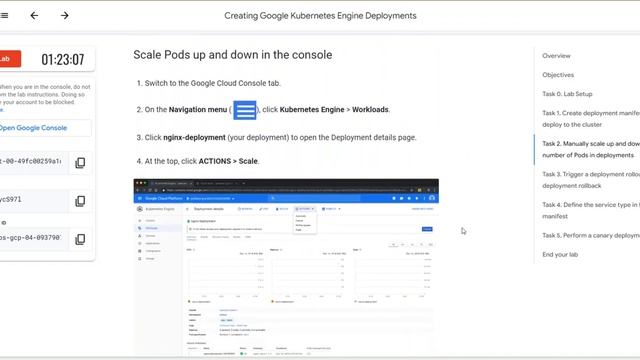Click the bold text Workloads
640x360 pixels.
370,110
